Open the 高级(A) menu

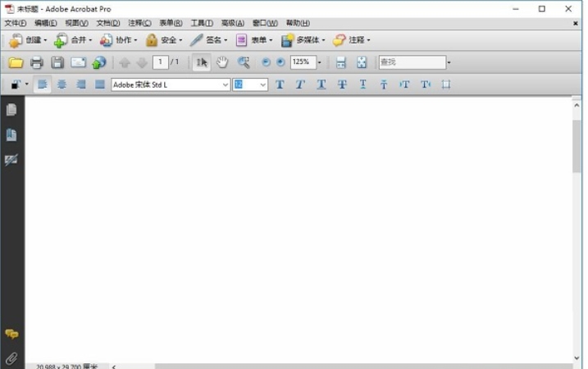coord(233,23)
